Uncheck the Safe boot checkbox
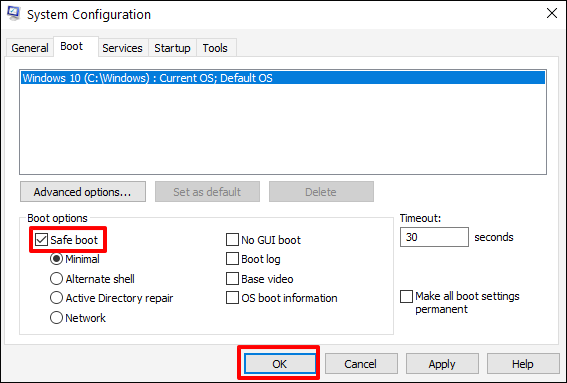This screenshot has width=567, height=383. (x=41, y=239)
